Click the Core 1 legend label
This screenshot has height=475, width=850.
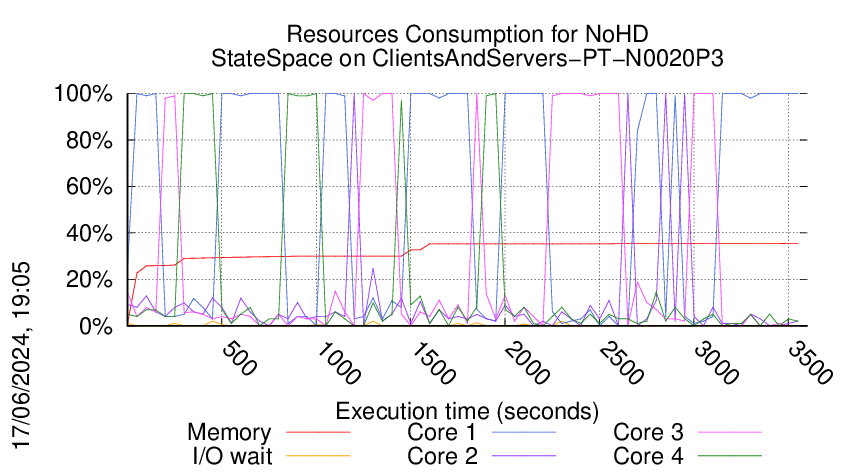coord(441,432)
